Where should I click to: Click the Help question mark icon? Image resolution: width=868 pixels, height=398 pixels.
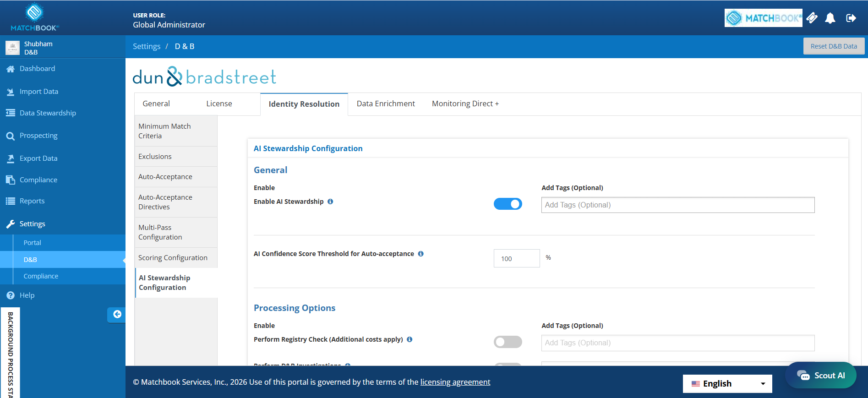tap(10, 295)
